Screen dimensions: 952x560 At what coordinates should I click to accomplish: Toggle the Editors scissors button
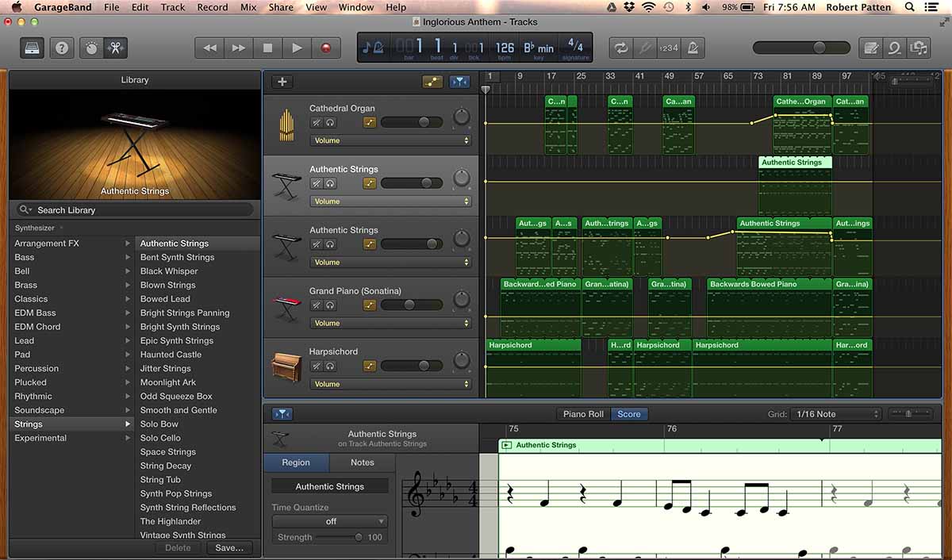click(x=115, y=48)
